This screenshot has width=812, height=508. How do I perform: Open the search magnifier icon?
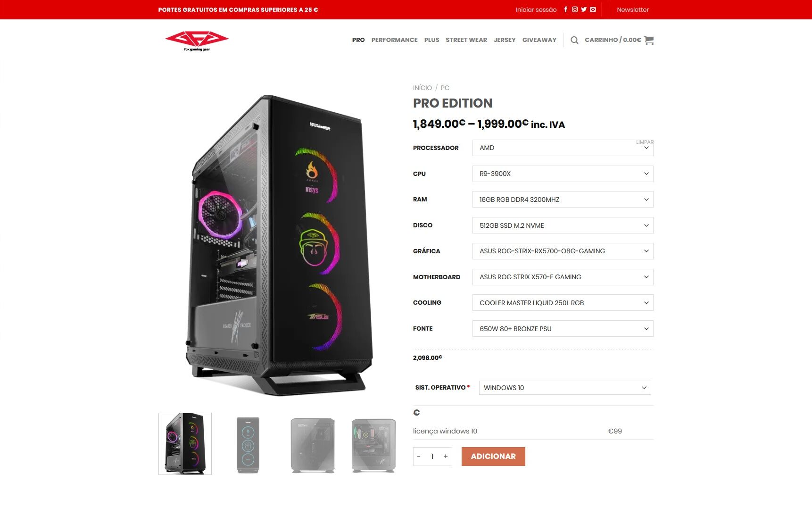(x=574, y=40)
